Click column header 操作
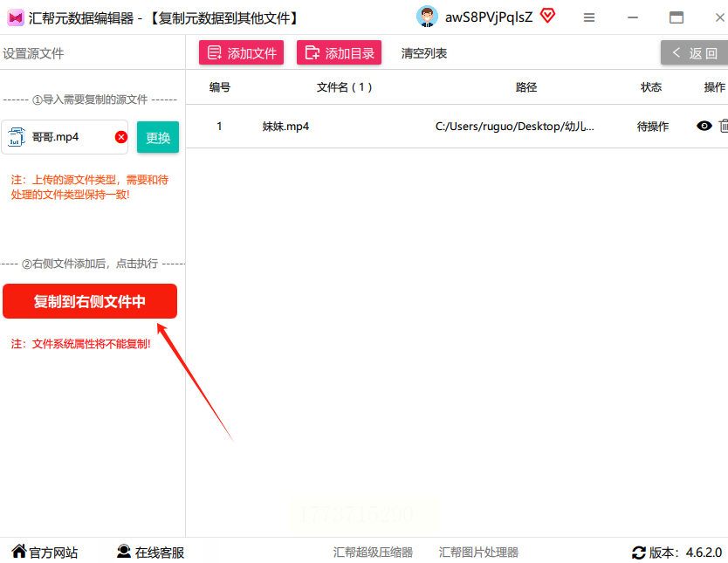The image size is (728, 563). pos(715,87)
